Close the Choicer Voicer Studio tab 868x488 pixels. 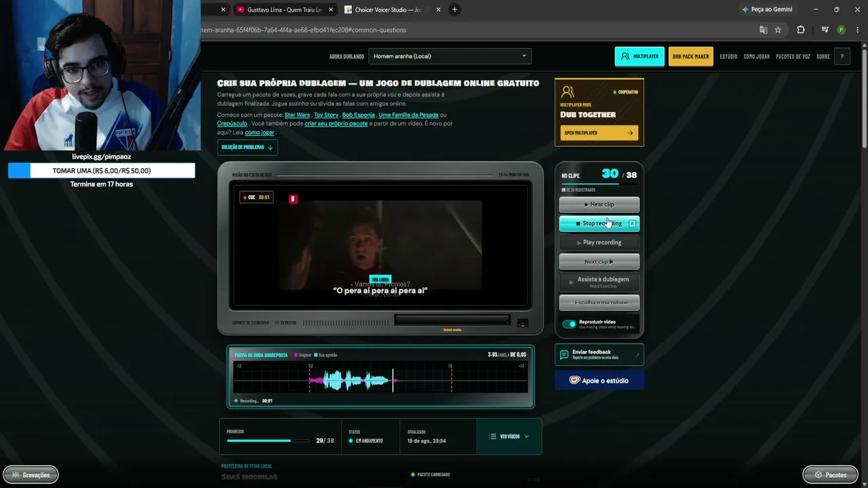[438, 9]
